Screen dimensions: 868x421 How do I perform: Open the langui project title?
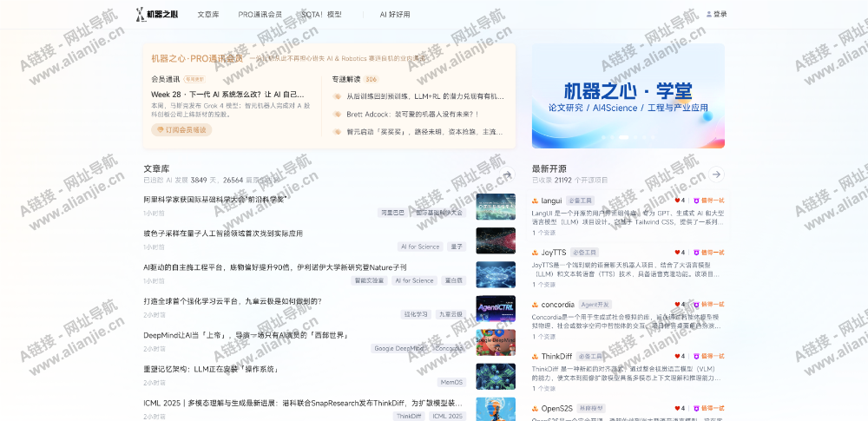pos(552,201)
